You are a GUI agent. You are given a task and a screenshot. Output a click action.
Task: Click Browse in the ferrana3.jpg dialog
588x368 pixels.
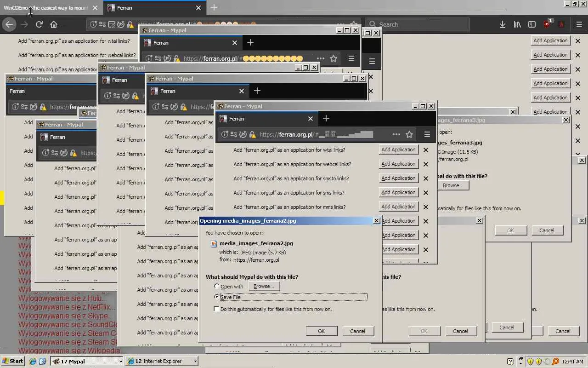[453, 185]
